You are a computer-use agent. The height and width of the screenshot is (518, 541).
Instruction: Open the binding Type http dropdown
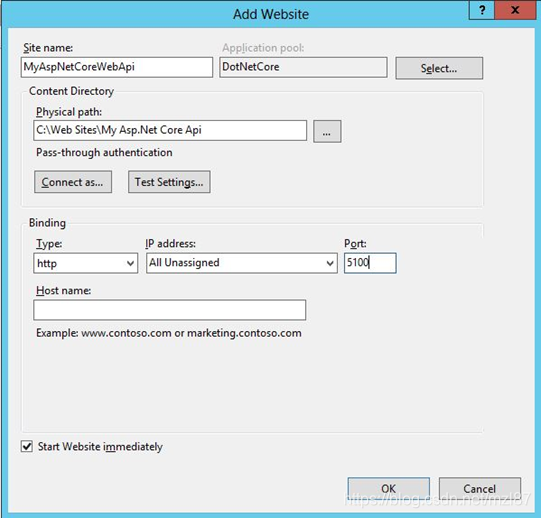click(x=86, y=263)
